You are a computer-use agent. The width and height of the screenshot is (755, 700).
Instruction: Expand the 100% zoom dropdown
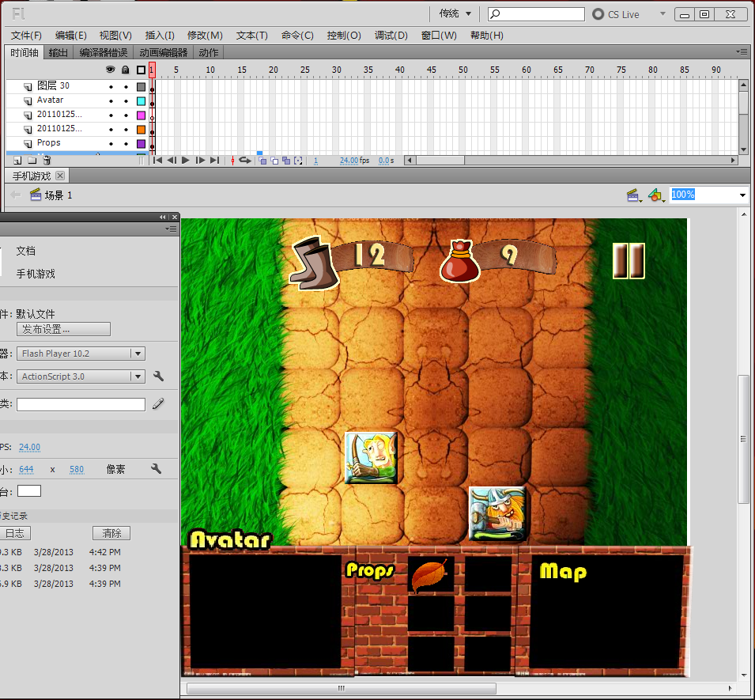(x=742, y=195)
